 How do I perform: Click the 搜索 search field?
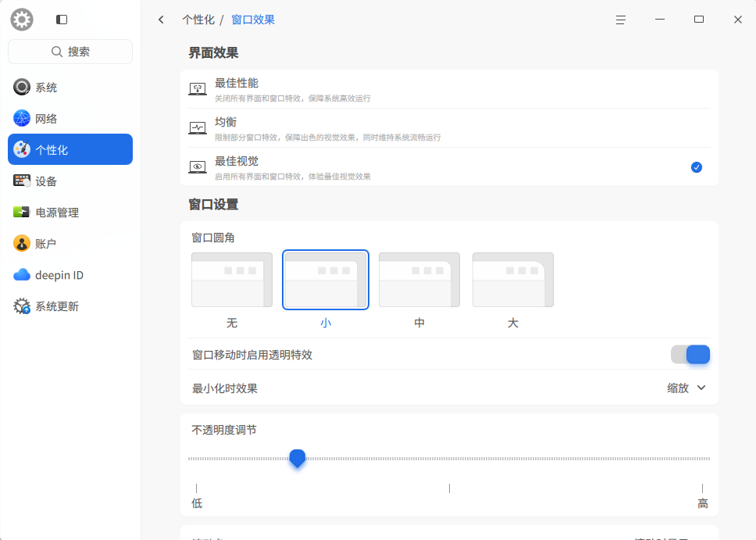pos(70,52)
